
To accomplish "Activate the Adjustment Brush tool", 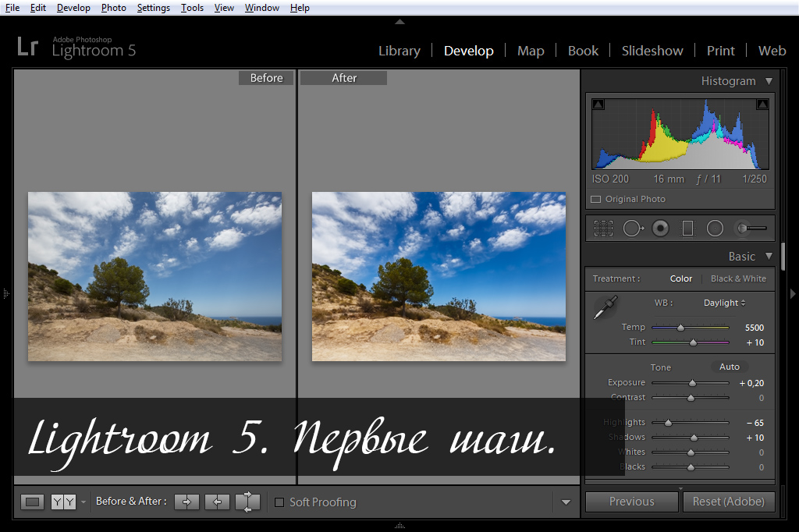I will 744,228.
